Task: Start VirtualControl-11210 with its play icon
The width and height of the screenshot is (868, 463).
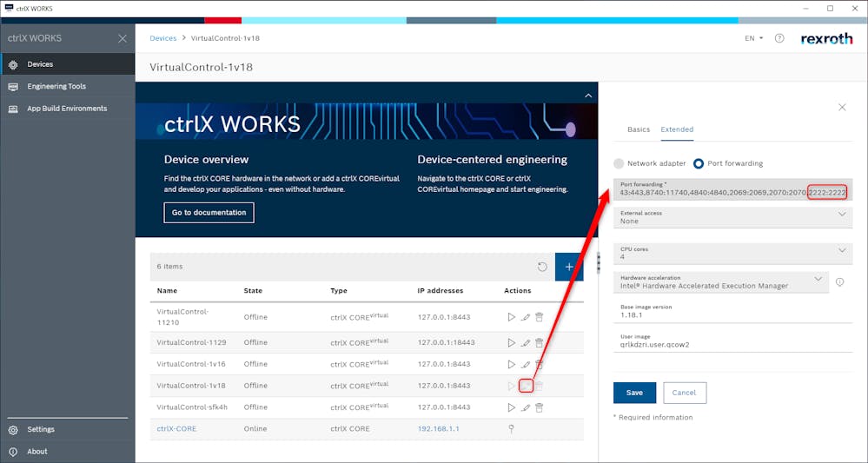Action: [x=511, y=317]
